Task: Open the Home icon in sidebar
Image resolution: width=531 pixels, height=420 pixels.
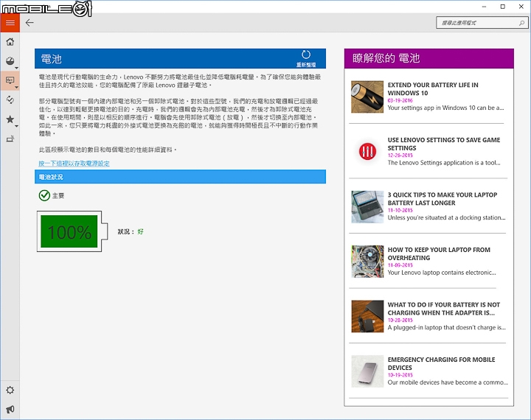Action: pyautogui.click(x=10, y=41)
